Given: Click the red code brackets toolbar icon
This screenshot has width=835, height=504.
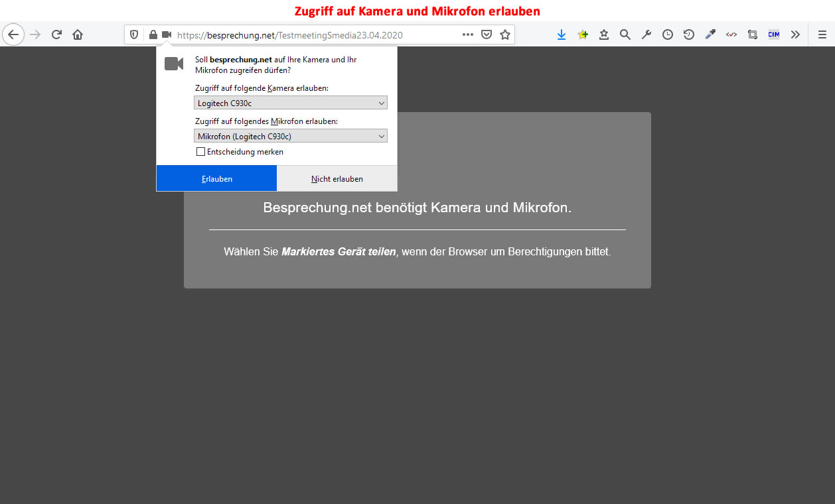Looking at the screenshot, I should [x=731, y=34].
